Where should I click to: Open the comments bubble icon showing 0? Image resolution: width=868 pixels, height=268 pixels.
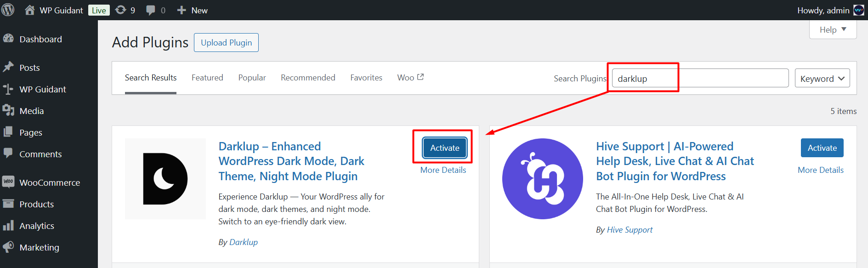pos(150,10)
